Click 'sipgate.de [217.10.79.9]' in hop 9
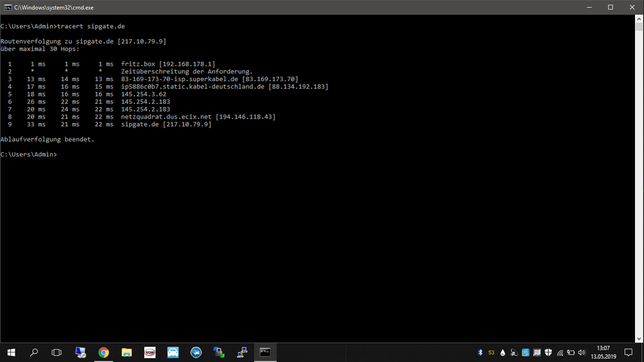644x362 pixels. point(166,124)
